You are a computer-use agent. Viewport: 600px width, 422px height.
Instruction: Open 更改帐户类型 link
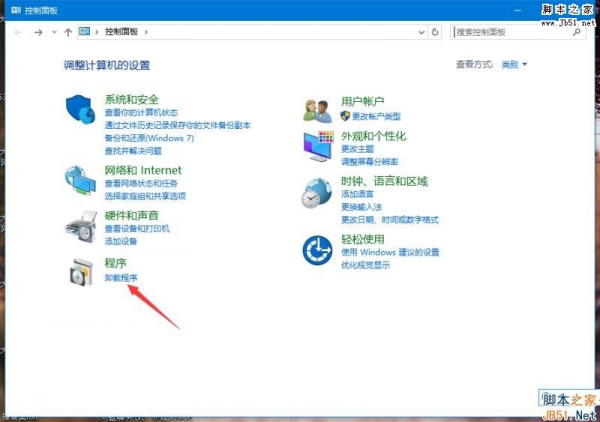click(376, 116)
